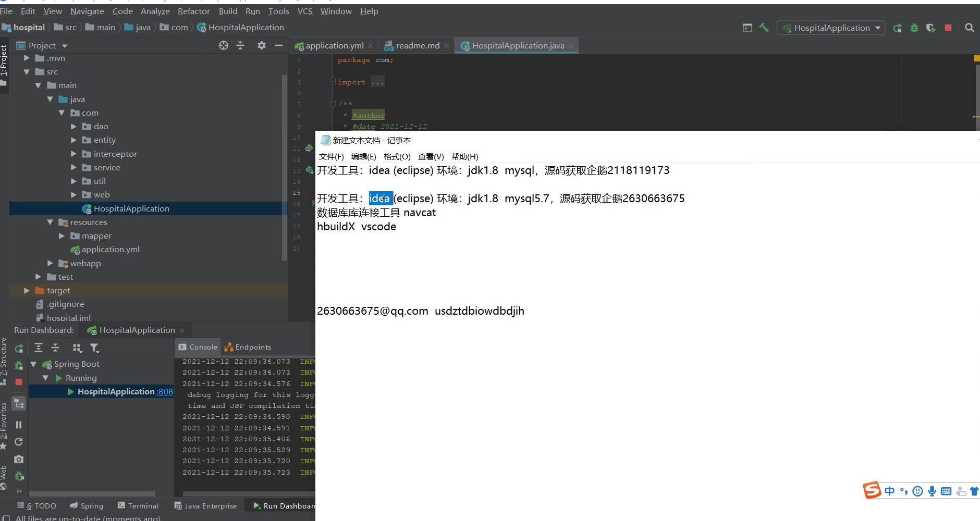
Task: Expand the interceptor package arrow
Action: tap(73, 154)
